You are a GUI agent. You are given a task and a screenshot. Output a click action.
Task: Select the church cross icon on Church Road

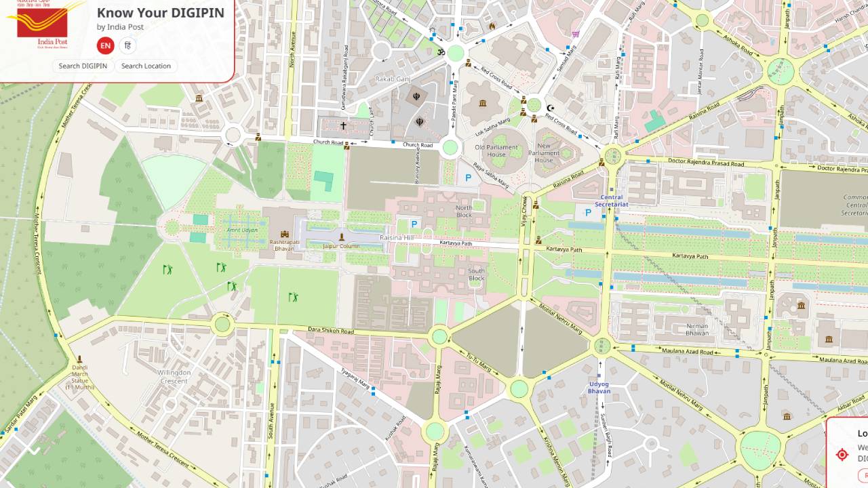[344, 126]
